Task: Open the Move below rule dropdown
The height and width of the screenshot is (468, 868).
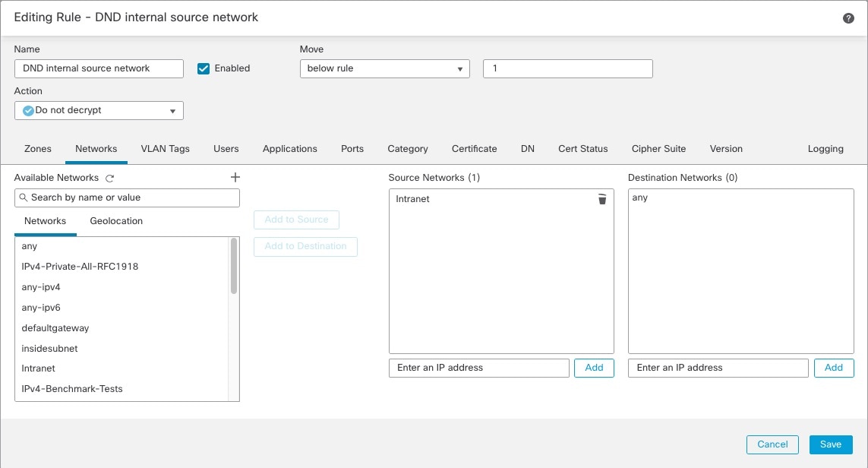Action: [385, 68]
